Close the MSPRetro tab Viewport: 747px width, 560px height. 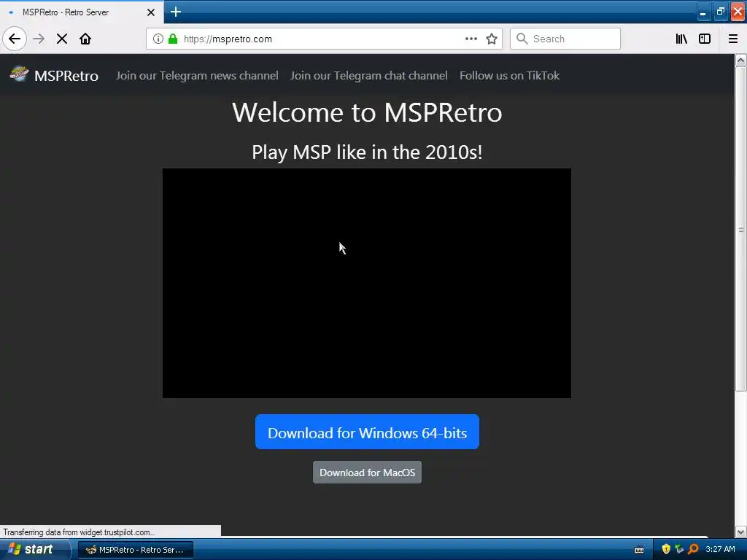(151, 12)
